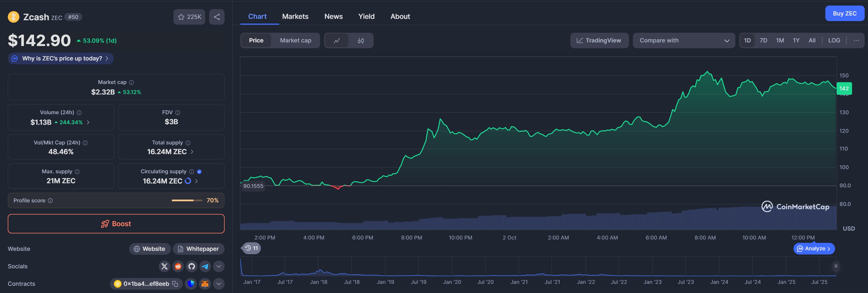Screen dimensions: 868x293
Task: Toggle the LOG scale option
Action: [834, 40]
